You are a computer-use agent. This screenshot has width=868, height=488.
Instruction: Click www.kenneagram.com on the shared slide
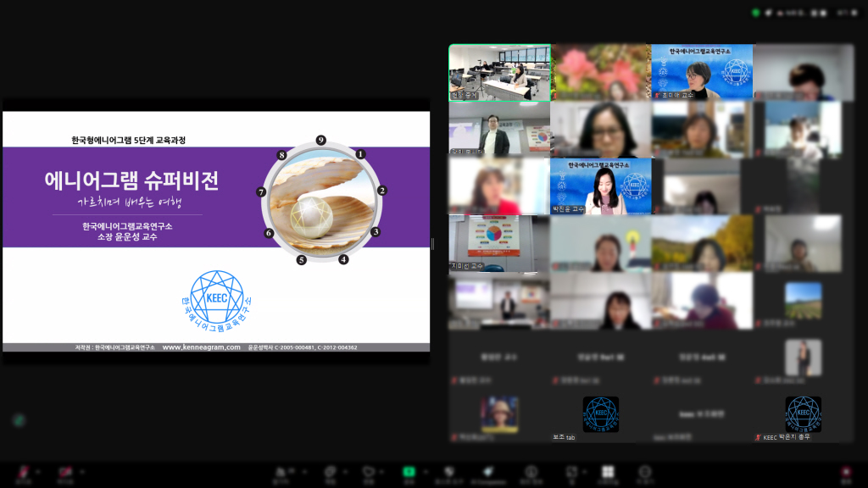pyautogui.click(x=202, y=347)
